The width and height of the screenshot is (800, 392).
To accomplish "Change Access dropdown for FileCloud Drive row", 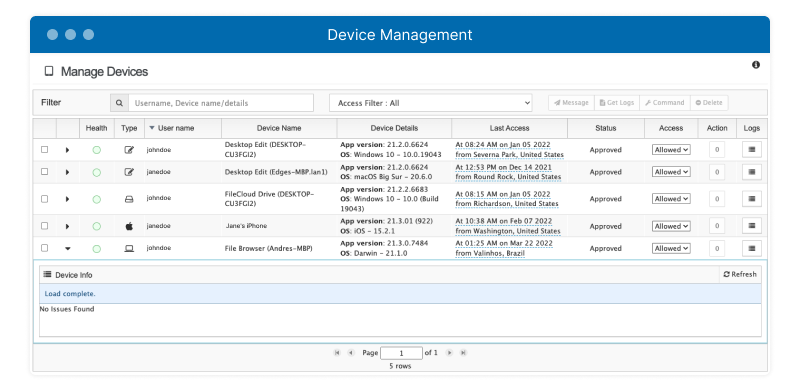I will tap(671, 199).
